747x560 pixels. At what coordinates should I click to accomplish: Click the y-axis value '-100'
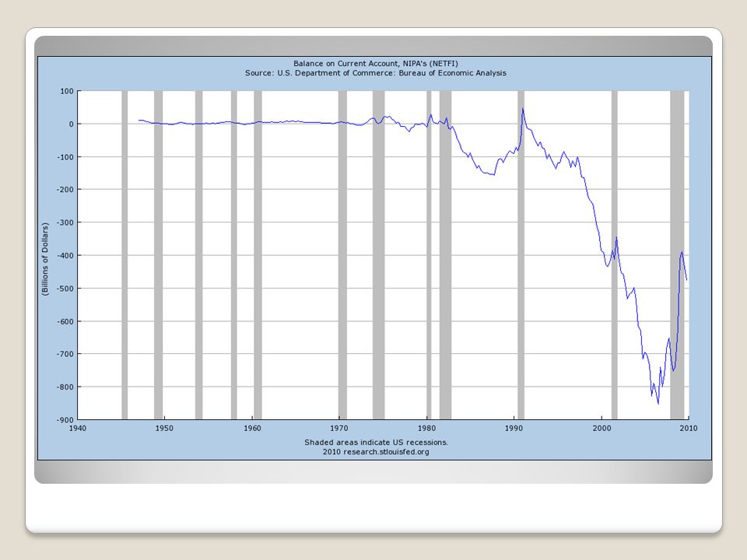tap(65, 156)
